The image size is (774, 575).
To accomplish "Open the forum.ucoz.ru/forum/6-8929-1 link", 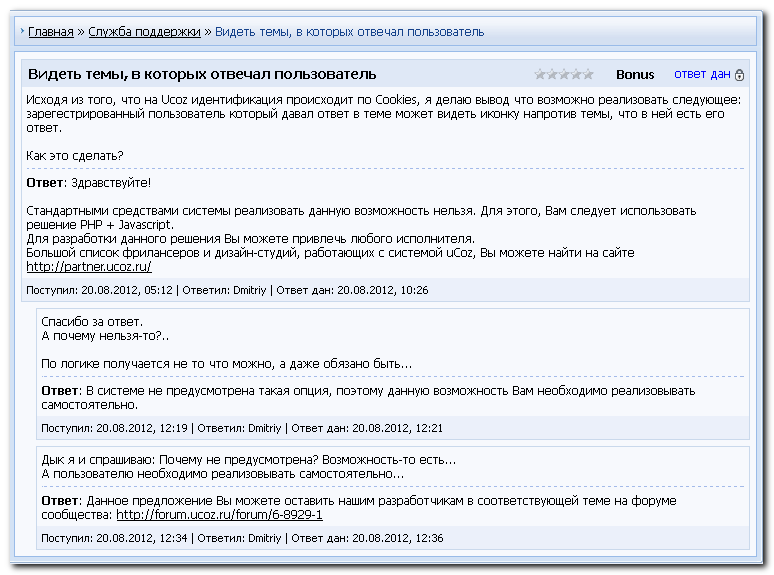I will point(219,515).
